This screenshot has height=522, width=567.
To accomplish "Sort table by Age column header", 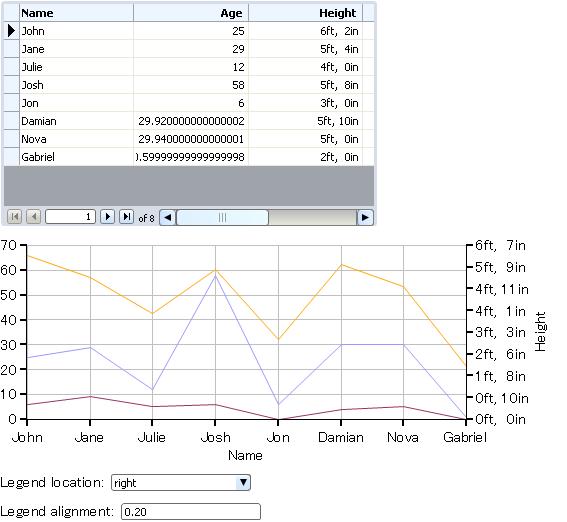I will click(191, 13).
